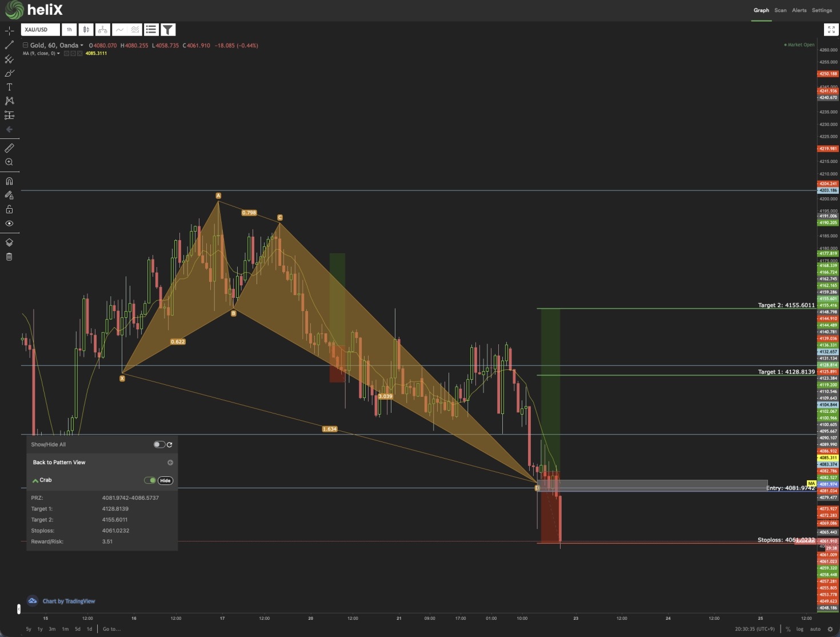Set range to 3m

[52, 629]
